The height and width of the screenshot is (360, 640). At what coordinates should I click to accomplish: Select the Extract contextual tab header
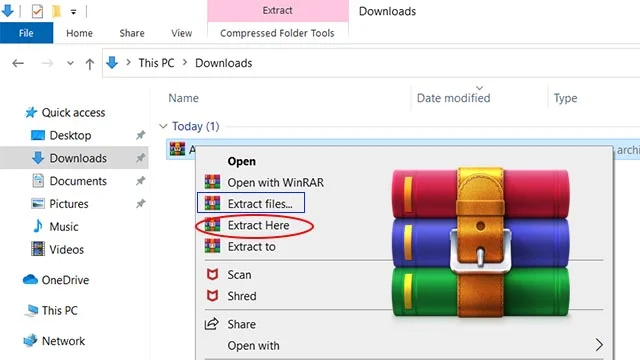tap(278, 11)
